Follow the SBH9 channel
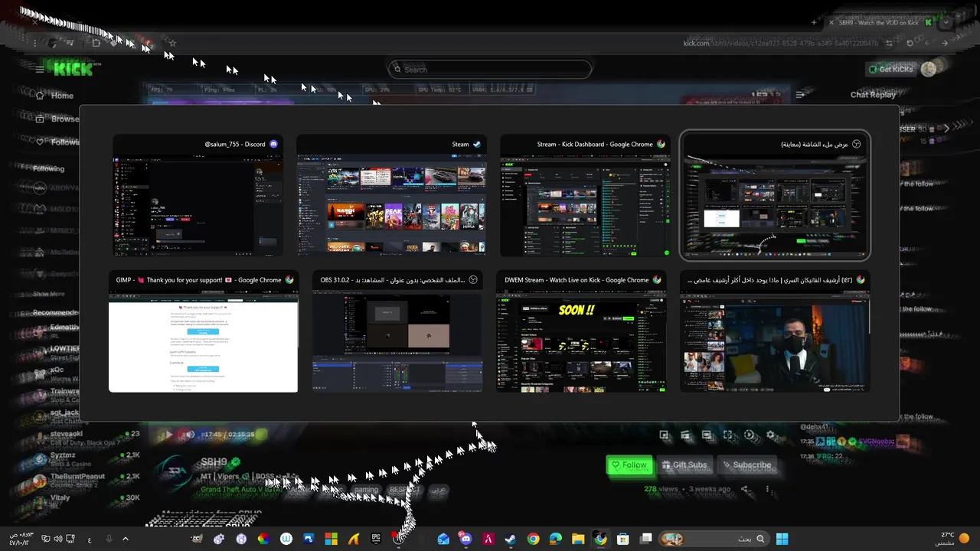This screenshot has width=980, height=551. coord(629,465)
